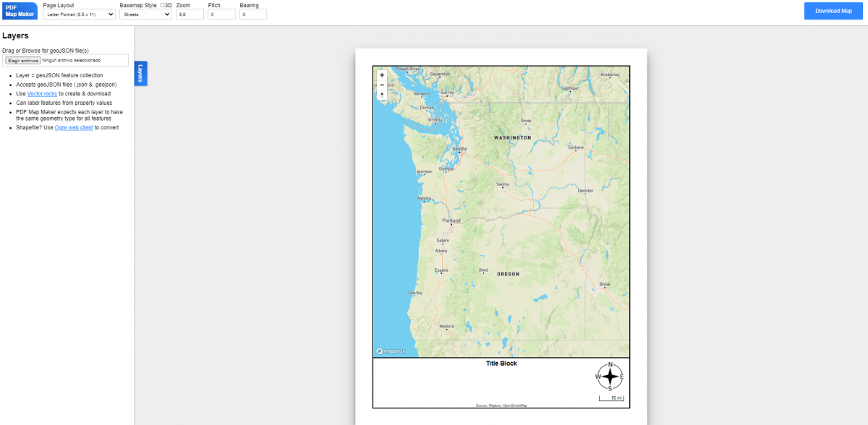
Task: Click inside the Zoom value field
Action: pyautogui.click(x=190, y=14)
